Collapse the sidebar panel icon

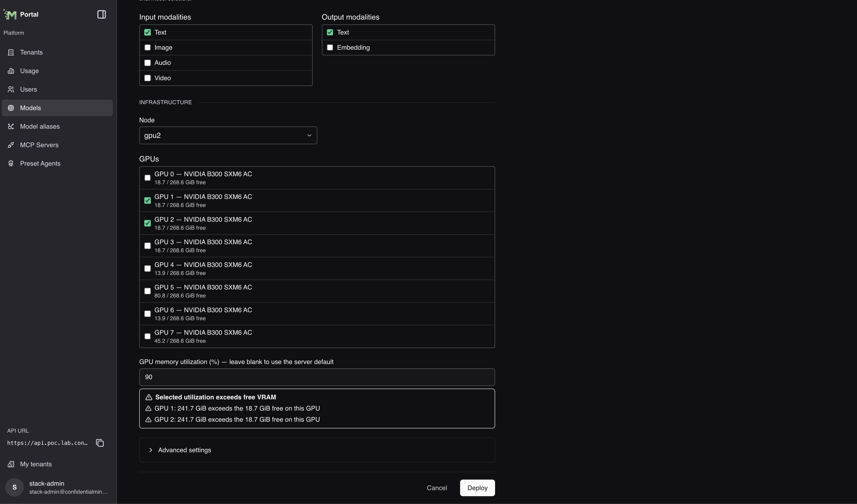[x=101, y=14]
